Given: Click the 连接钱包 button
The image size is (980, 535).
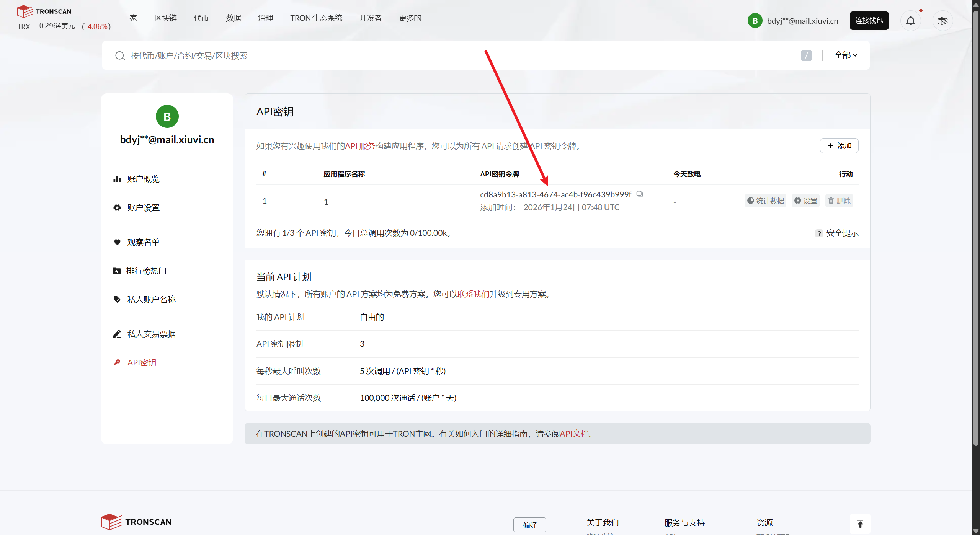Looking at the screenshot, I should pos(869,21).
